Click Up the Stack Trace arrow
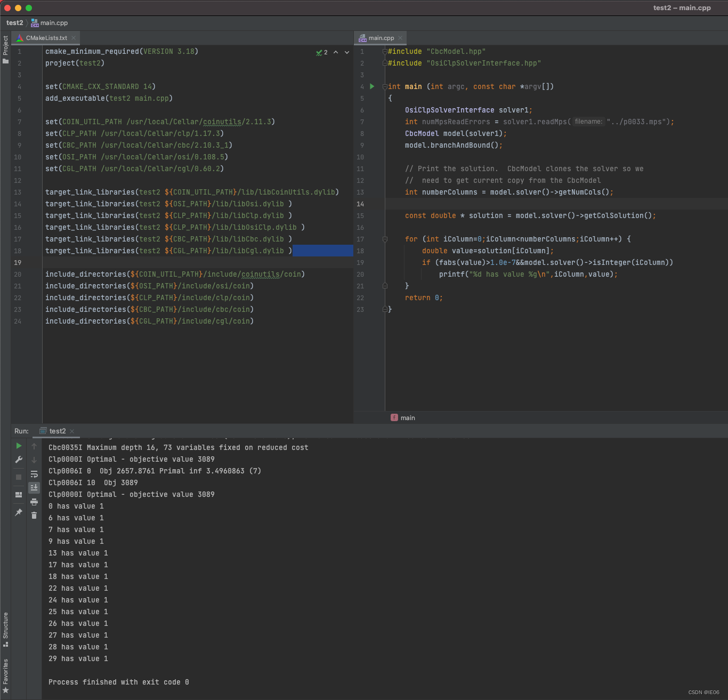The image size is (728, 700). click(x=34, y=446)
